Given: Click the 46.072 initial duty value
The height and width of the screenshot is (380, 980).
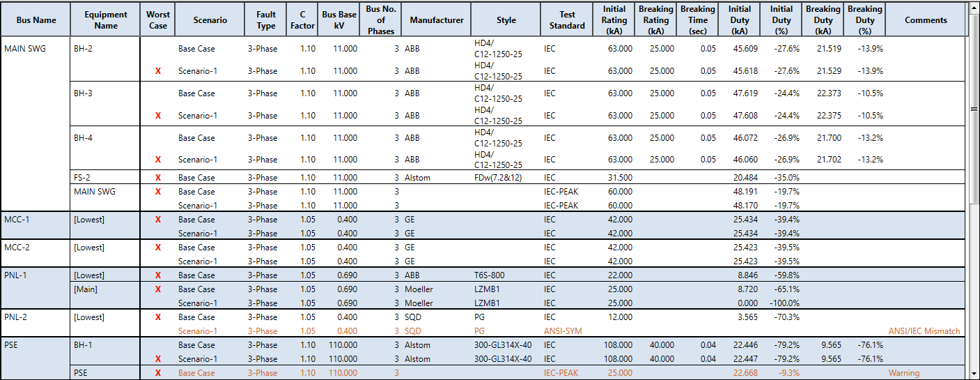Looking at the screenshot, I should point(745,138).
